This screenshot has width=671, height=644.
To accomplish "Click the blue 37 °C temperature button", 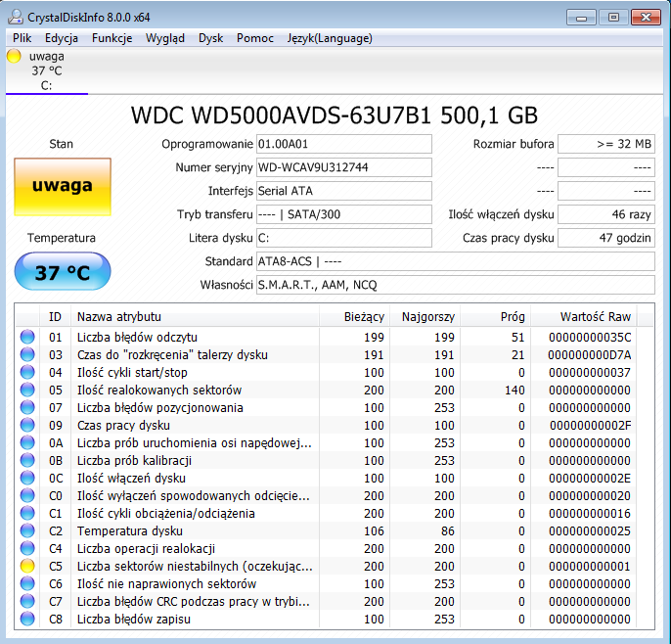I will (x=63, y=271).
